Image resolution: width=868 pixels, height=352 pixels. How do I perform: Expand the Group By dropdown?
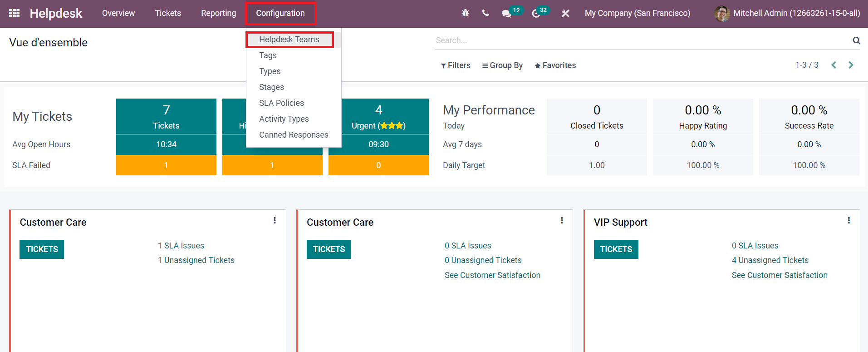pos(502,65)
